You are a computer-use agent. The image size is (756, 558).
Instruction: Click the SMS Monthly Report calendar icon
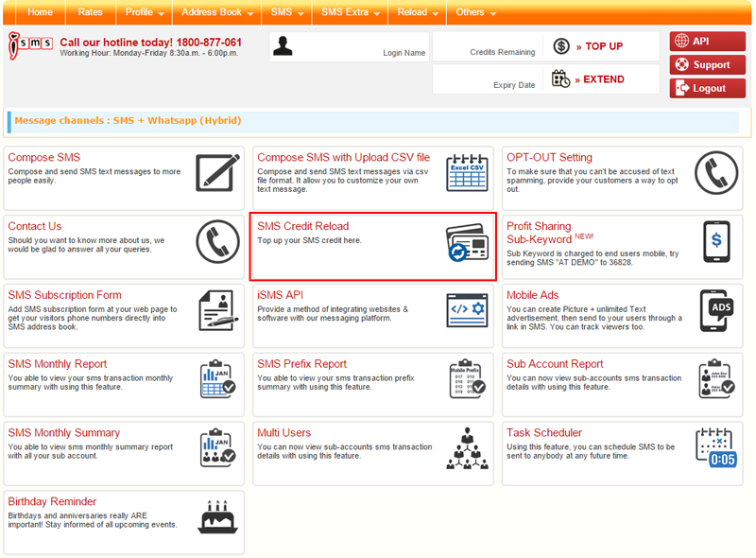tap(217, 379)
